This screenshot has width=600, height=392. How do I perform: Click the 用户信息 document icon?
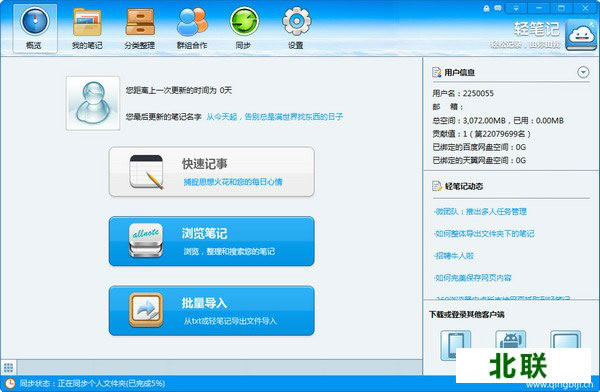coord(437,72)
